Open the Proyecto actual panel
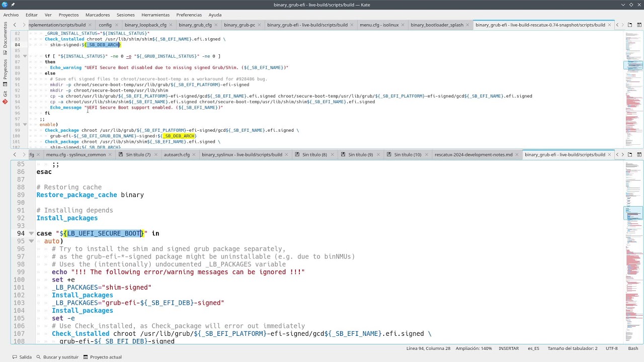Image resolution: width=644 pixels, height=362 pixels. pyautogui.click(x=103, y=357)
